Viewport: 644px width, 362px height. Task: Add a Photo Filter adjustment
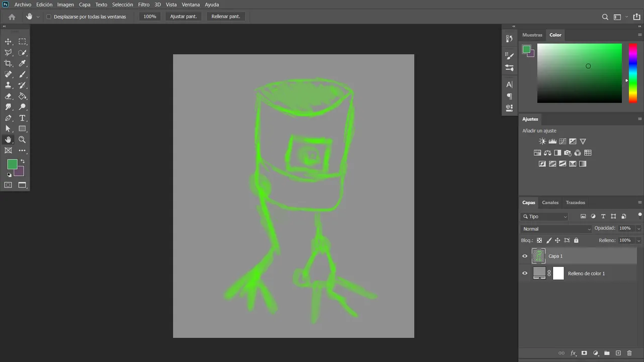click(x=568, y=153)
